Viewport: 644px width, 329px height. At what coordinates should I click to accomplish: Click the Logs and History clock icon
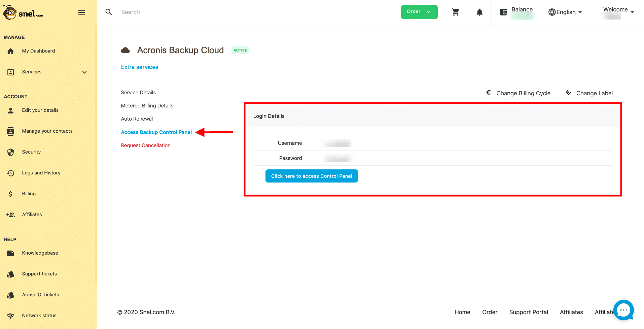[x=11, y=173]
